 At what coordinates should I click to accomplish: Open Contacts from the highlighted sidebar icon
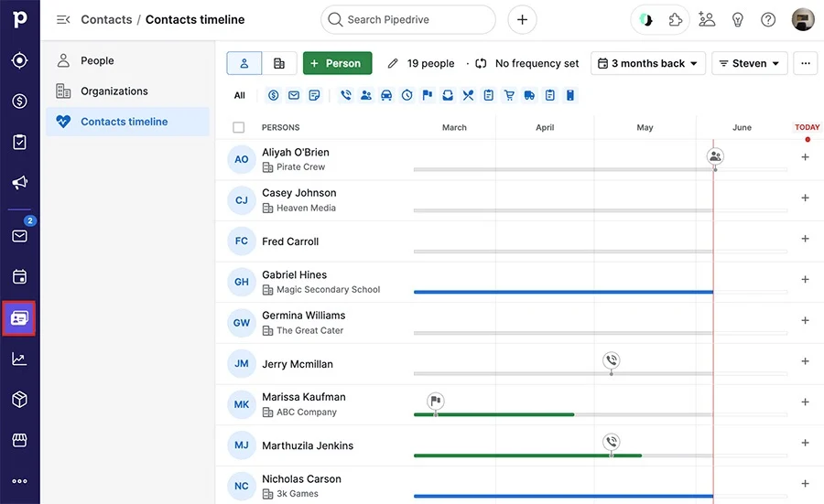[19, 318]
